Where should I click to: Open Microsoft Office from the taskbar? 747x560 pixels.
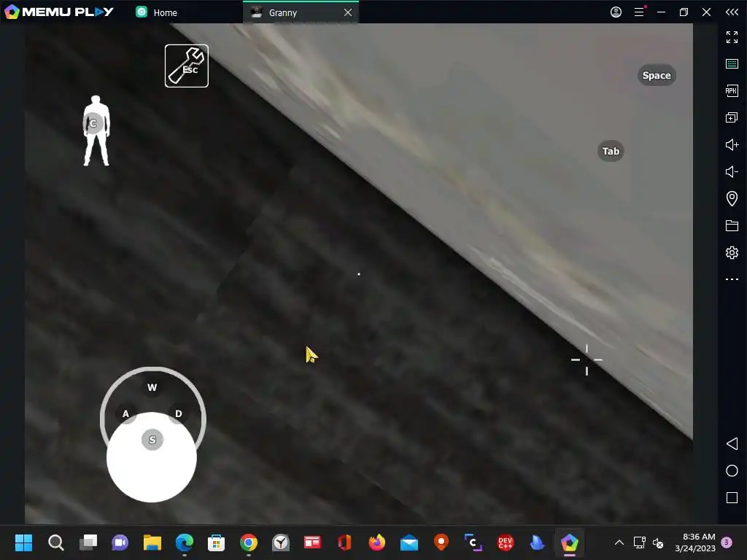tap(344, 542)
